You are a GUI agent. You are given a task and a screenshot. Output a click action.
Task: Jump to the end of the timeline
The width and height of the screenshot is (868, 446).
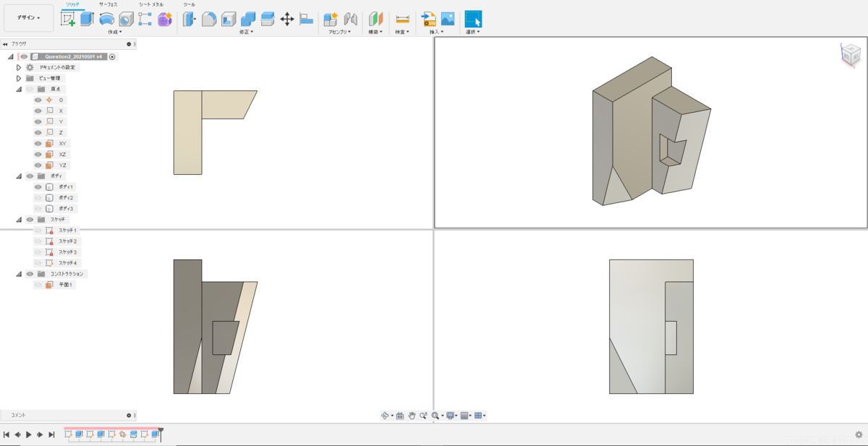(51, 434)
